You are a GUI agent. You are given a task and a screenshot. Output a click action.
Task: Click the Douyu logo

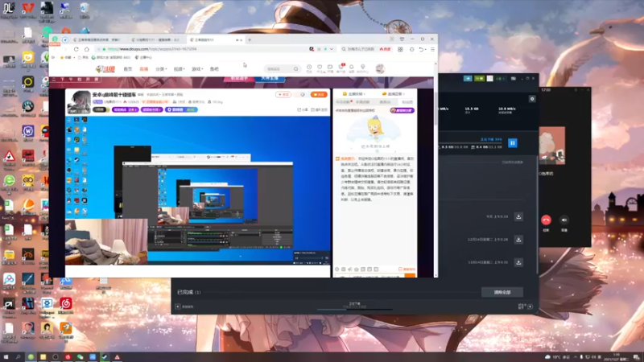105,69
